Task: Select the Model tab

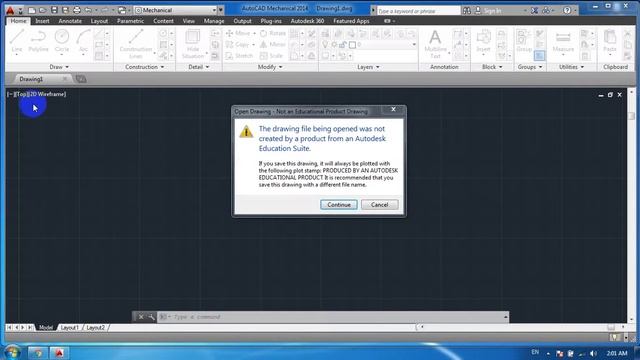Action: (x=46, y=327)
